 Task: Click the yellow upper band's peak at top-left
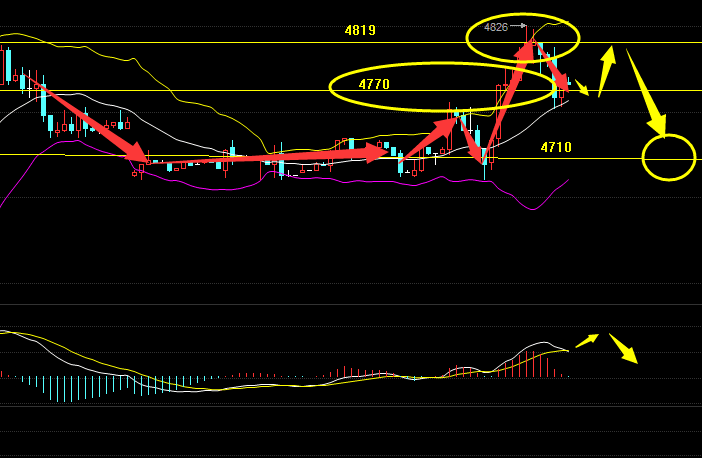click(x=18, y=34)
